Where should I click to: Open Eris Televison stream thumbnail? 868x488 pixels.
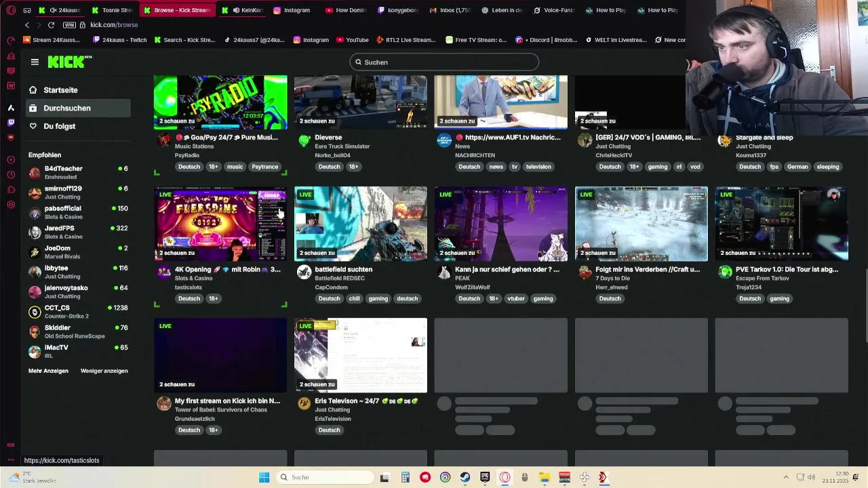(x=361, y=355)
